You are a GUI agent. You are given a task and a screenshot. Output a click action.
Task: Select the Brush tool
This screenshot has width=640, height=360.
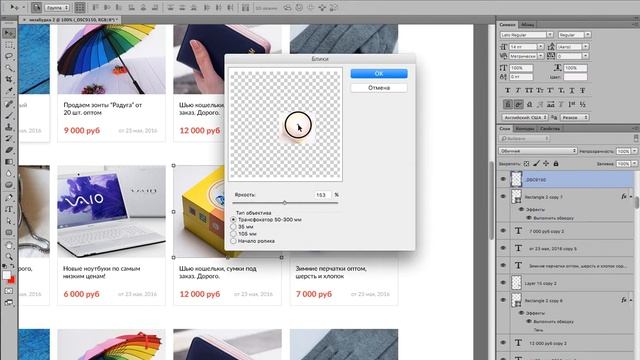(9, 116)
